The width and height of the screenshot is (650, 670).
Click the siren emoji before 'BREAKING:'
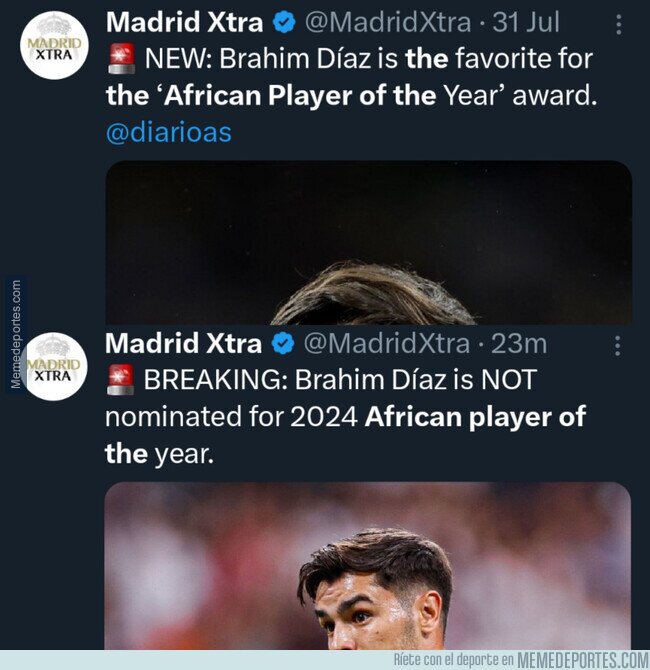coord(121,381)
